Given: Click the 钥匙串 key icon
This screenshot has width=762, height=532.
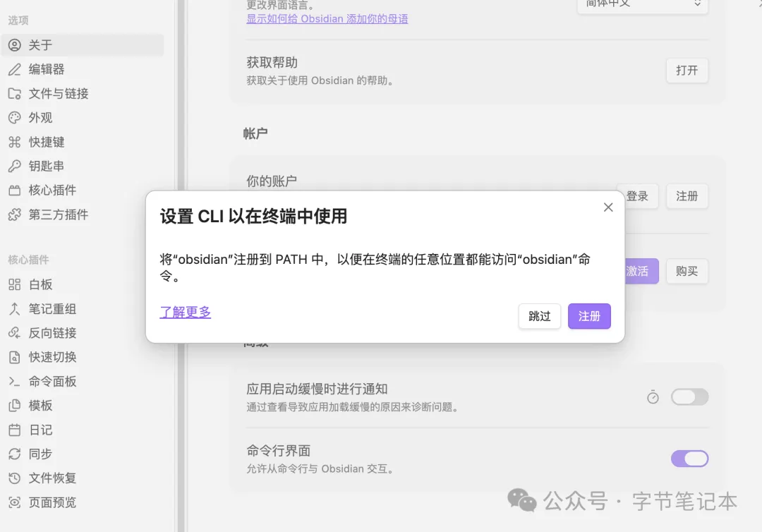Looking at the screenshot, I should coord(15,166).
